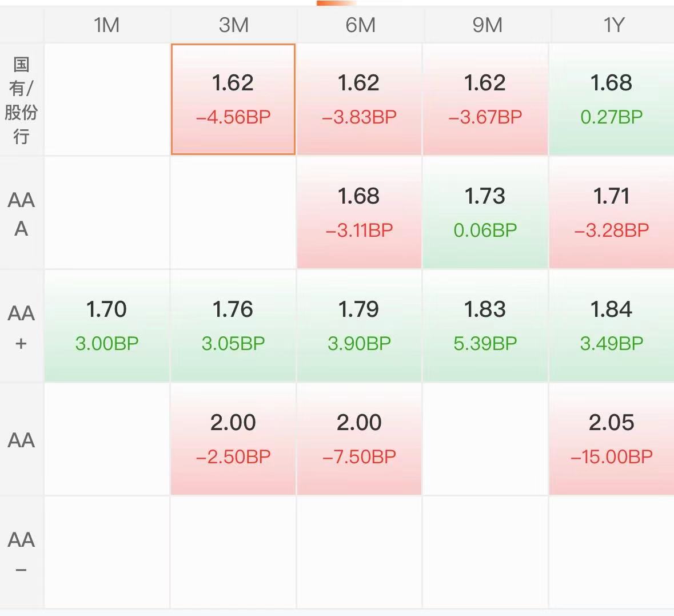Open the 1Y state-owned cell showing 0.27BP

(x=612, y=99)
